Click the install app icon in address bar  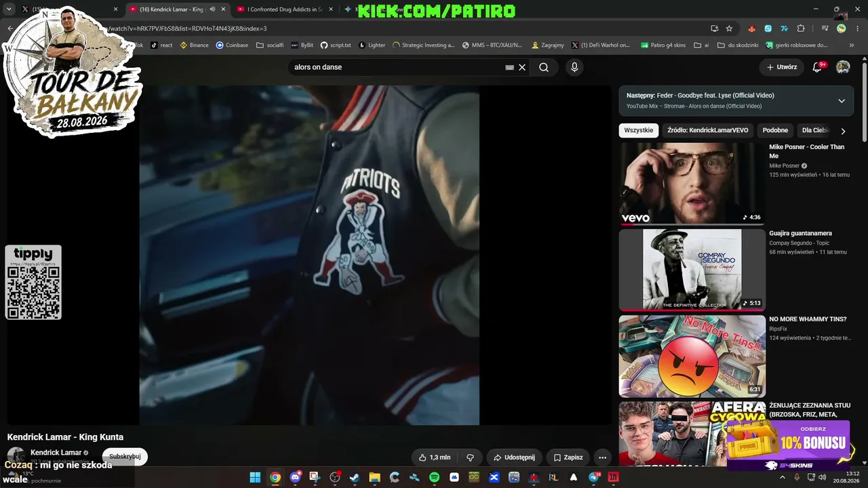tap(714, 28)
